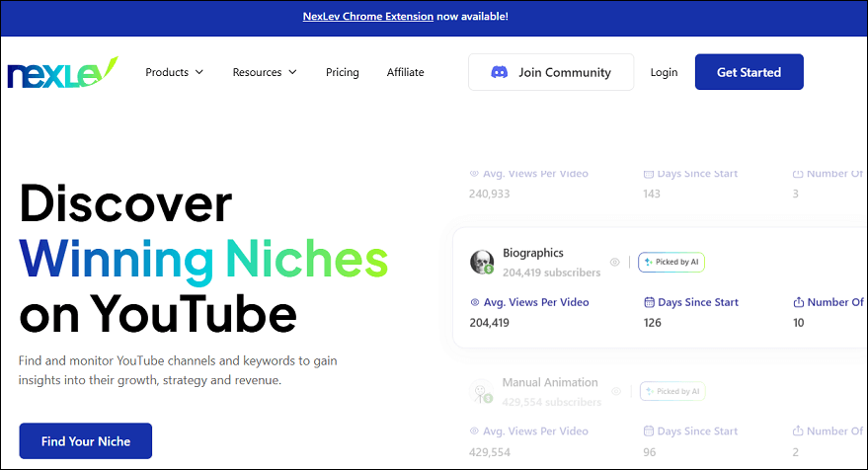Click the sparkle icon in Biographics Picked by AI
Image resolution: width=868 pixels, height=470 pixels.
649,263
